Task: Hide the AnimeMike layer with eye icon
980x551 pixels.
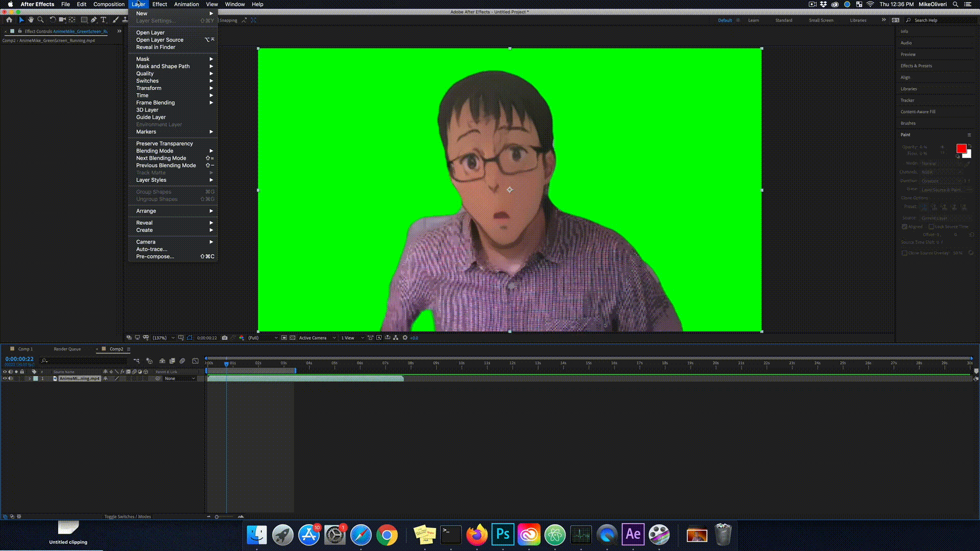Action: (x=5, y=379)
